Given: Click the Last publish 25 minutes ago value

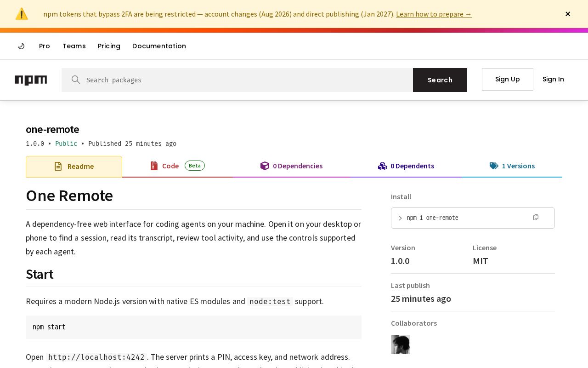Looking at the screenshot, I should [x=421, y=299].
